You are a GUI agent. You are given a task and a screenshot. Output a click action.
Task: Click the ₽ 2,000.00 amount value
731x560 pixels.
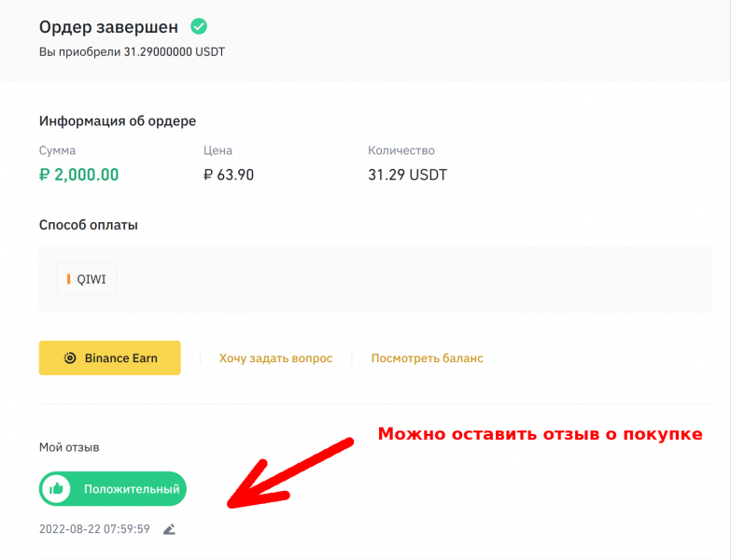pos(79,175)
